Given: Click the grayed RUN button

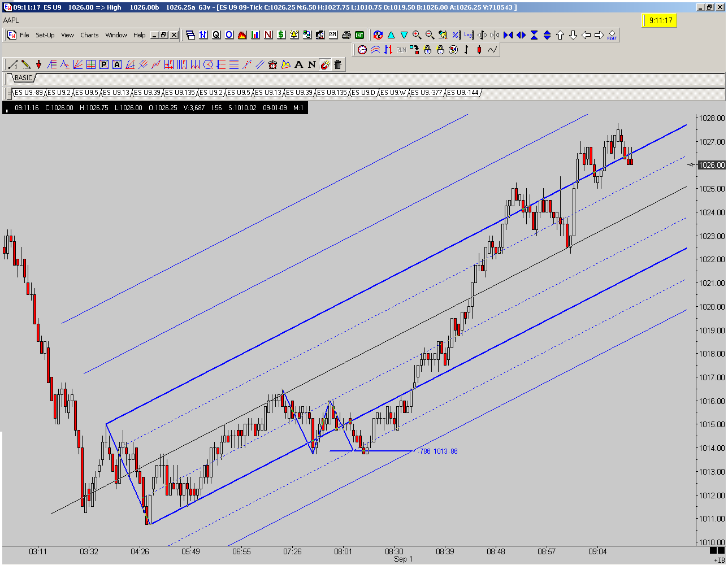Looking at the screenshot, I should point(401,50).
